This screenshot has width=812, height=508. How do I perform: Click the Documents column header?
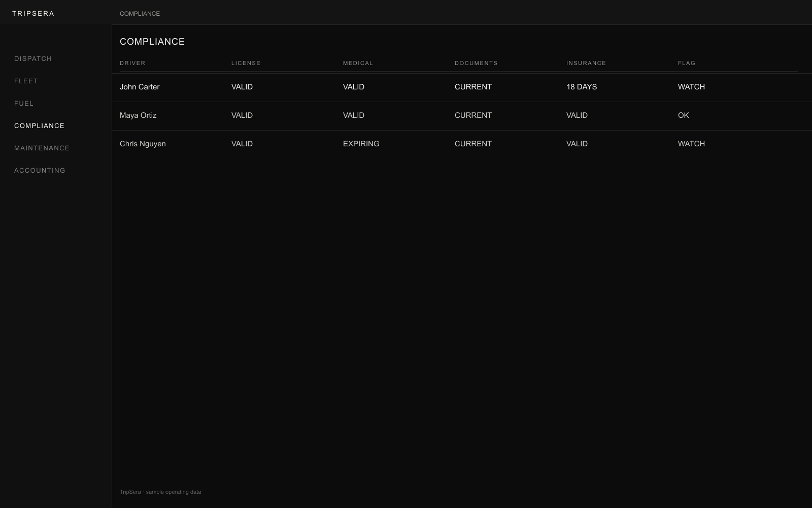(476, 63)
